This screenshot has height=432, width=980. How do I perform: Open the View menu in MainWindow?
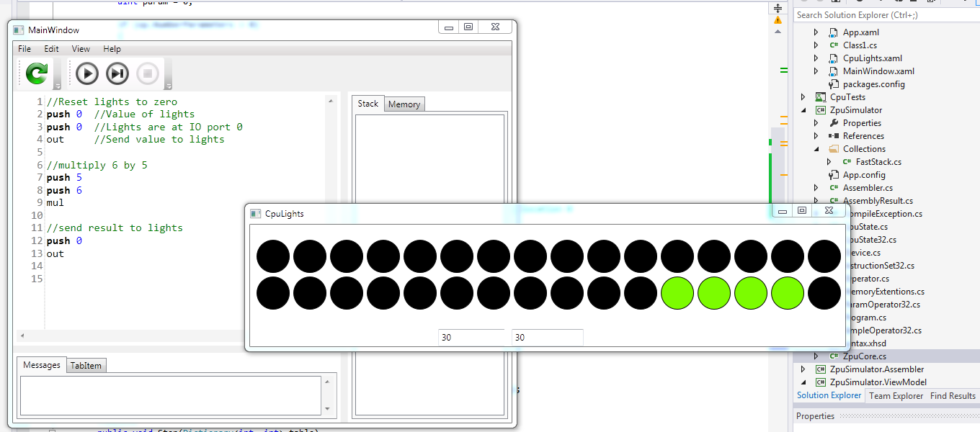(x=81, y=49)
